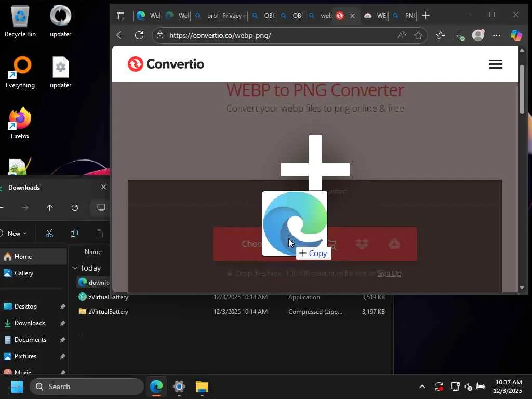The height and width of the screenshot is (399, 532).
Task: Collapse the Today group in Explorer
Action: (75, 268)
